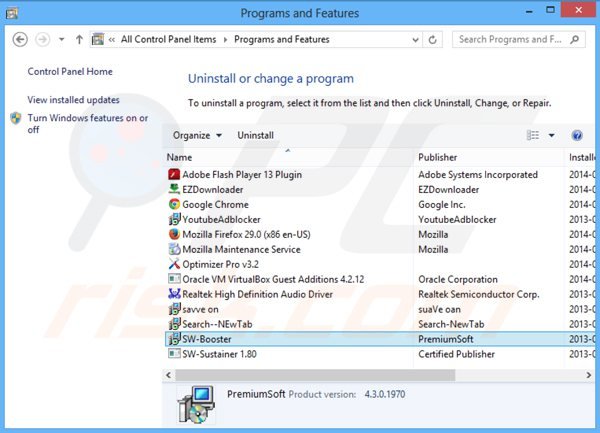
Task: Click the Oracle Corporation publisher cell
Action: pos(458,279)
